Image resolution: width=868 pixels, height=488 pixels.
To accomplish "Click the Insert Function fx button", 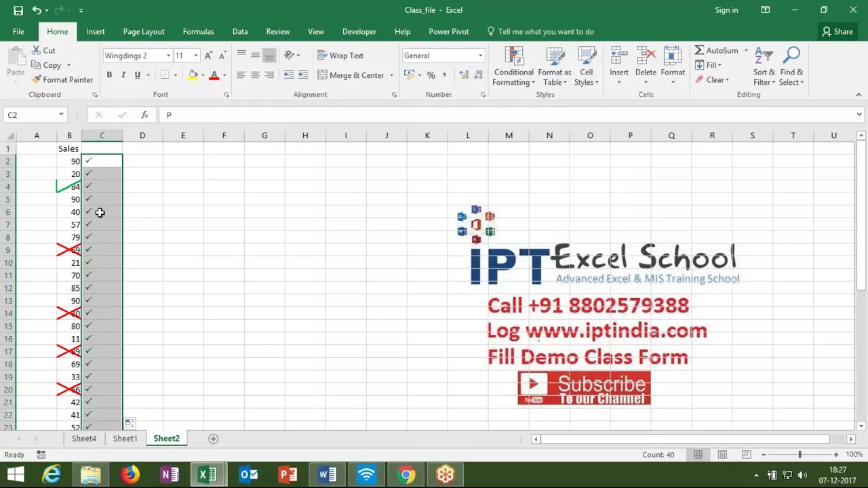I will click(x=144, y=115).
